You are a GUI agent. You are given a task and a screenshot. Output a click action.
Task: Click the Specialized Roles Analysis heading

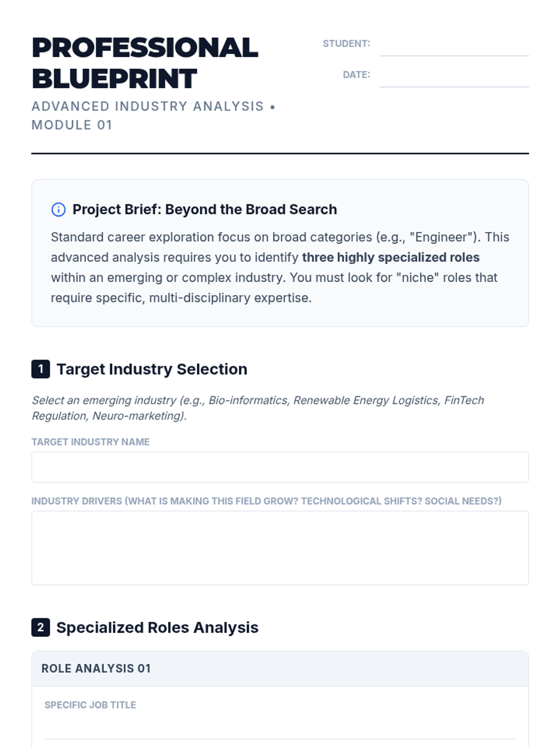[157, 627]
